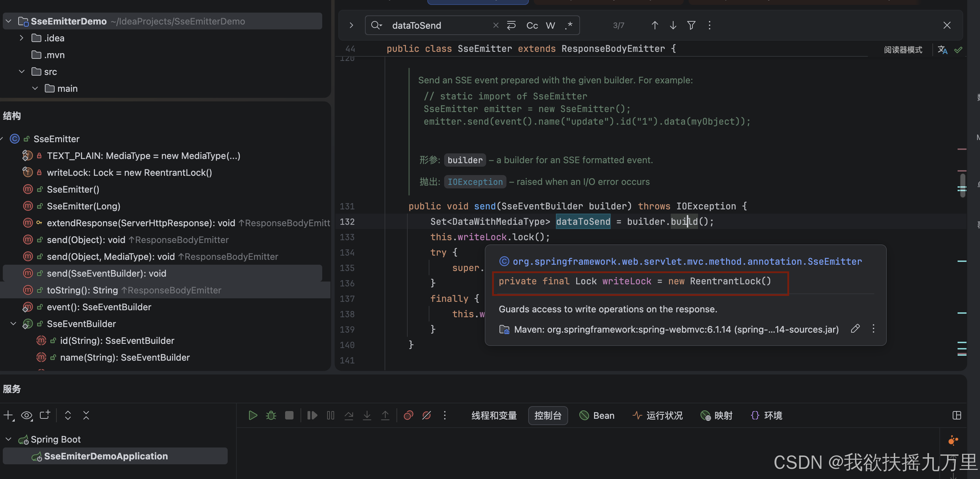980x479 pixels.
Task: Click Step Out icon
Action: [385, 415]
